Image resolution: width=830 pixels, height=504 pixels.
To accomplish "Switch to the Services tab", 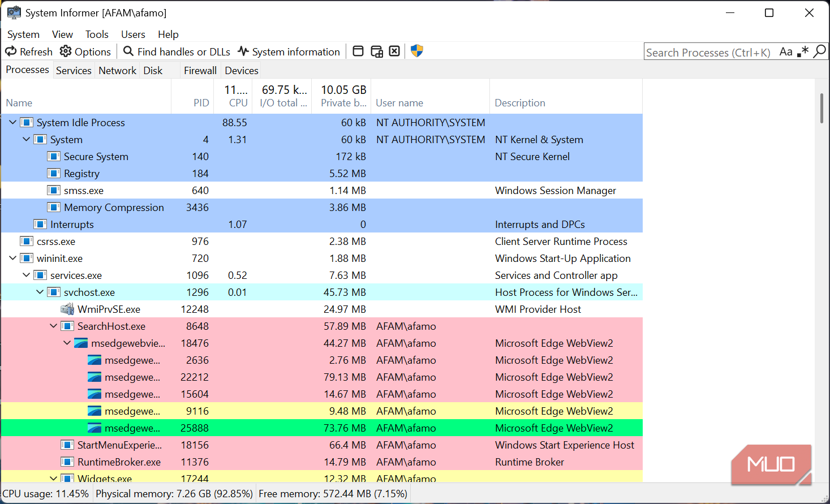I will click(74, 71).
